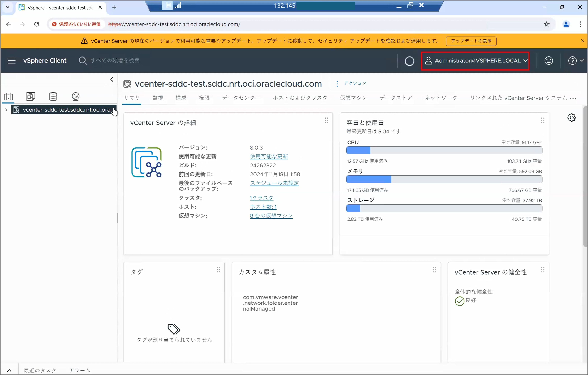Open the アクション menu
Viewport: 588px width, 375px height.
coord(351,83)
